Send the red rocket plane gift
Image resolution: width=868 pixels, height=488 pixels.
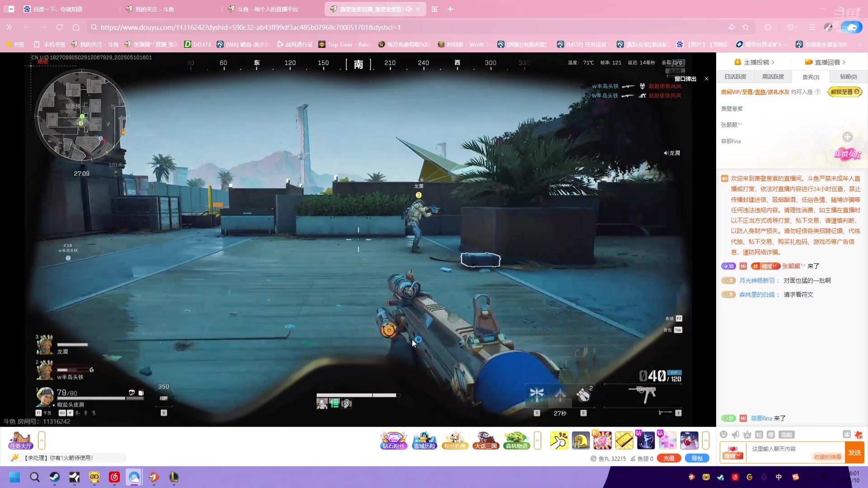[689, 440]
